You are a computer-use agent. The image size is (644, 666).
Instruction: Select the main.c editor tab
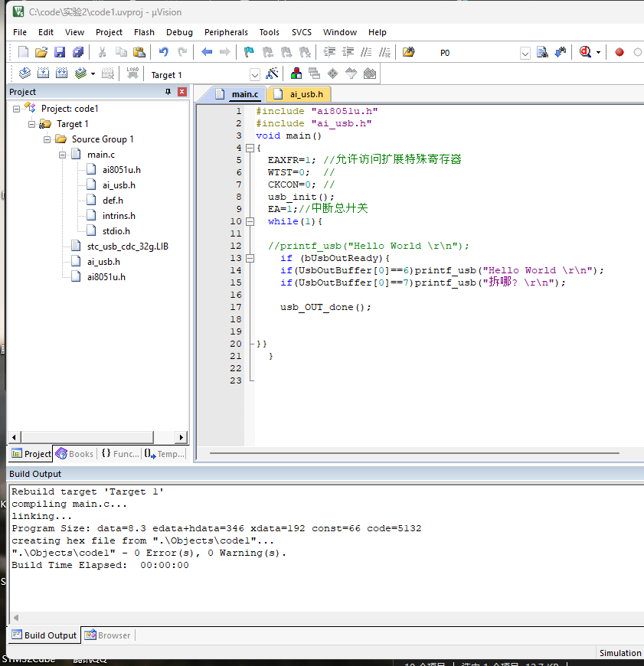pos(237,94)
